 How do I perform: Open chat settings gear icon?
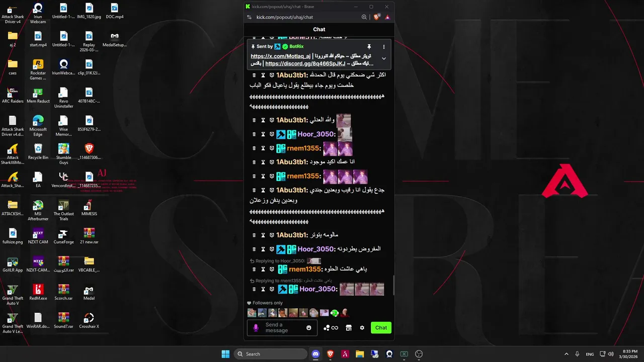click(362, 328)
